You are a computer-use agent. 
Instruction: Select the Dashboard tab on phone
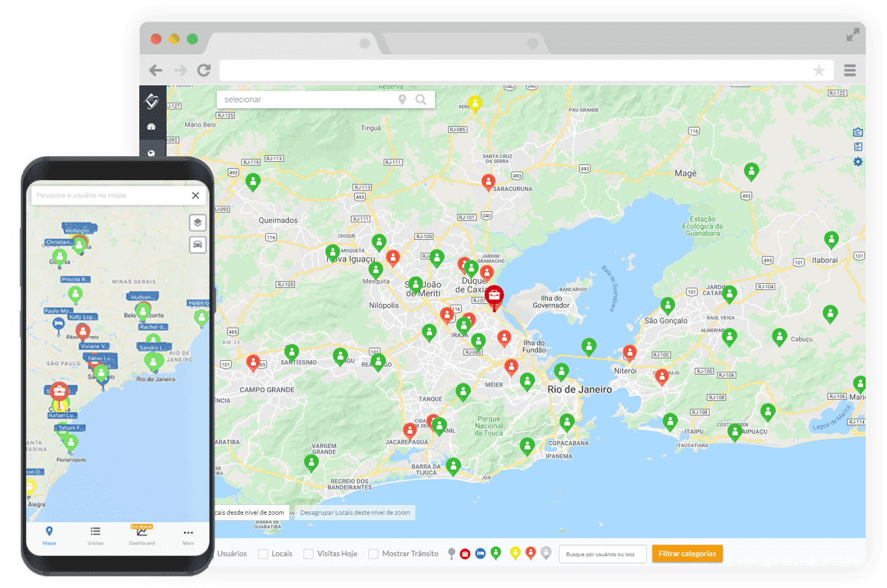tap(142, 535)
